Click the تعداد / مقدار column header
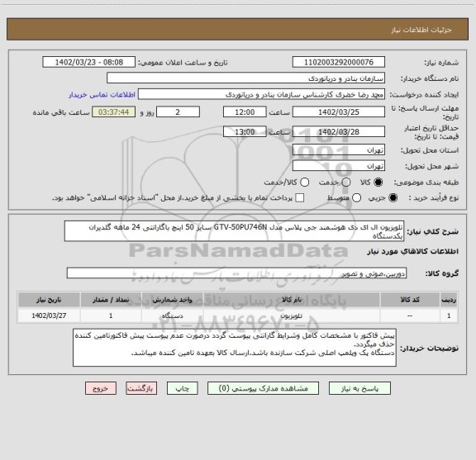476x460 pixels. pos(111,300)
